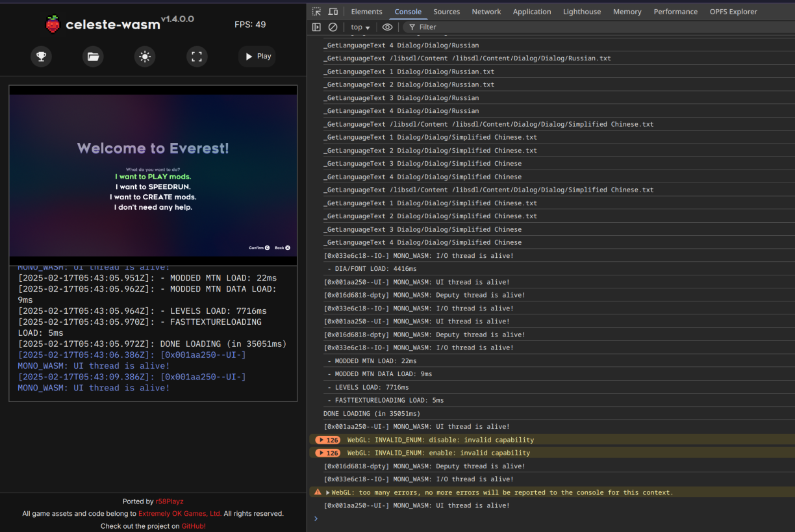Click the warning icon on WebGL too many errors
The width and height of the screenshot is (795, 532).
point(318,492)
